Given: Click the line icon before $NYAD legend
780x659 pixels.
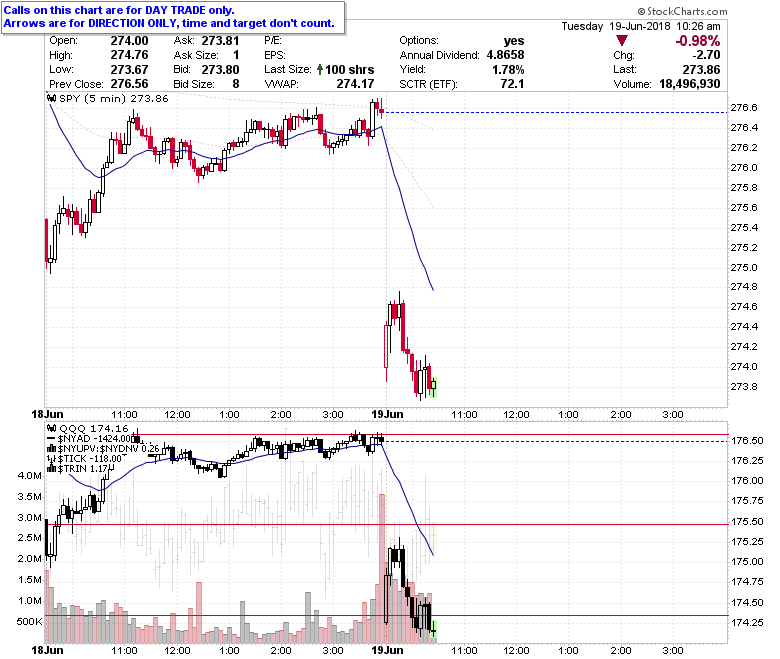Looking at the screenshot, I should (x=51, y=438).
